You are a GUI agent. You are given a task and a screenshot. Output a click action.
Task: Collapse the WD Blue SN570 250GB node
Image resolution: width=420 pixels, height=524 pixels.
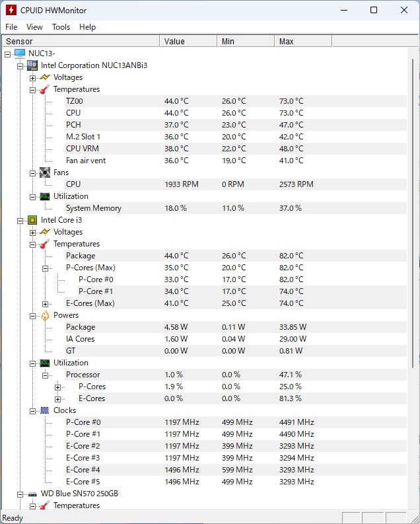coord(20,494)
